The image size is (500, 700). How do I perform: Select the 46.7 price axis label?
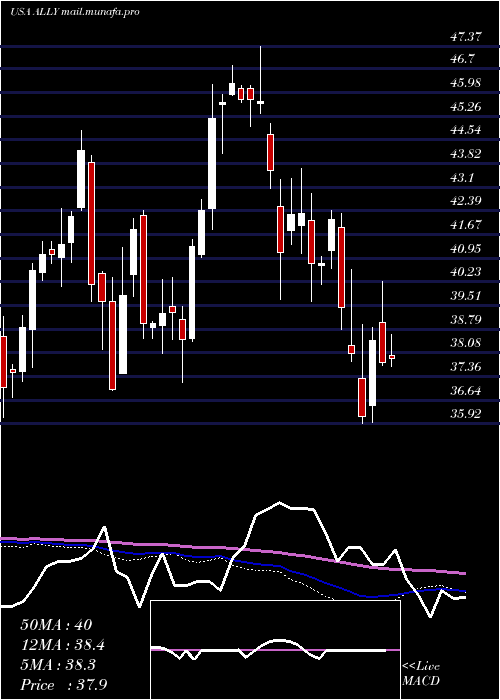[463, 59]
